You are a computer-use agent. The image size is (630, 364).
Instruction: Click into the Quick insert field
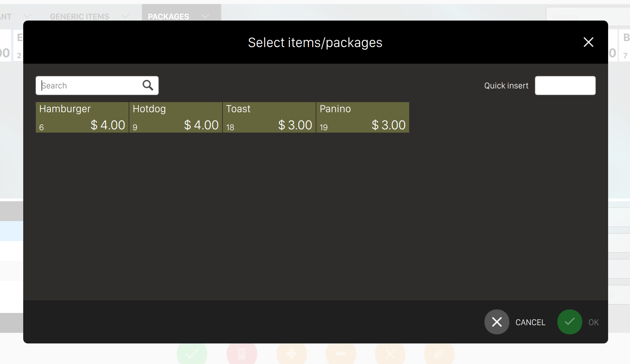[x=565, y=86]
